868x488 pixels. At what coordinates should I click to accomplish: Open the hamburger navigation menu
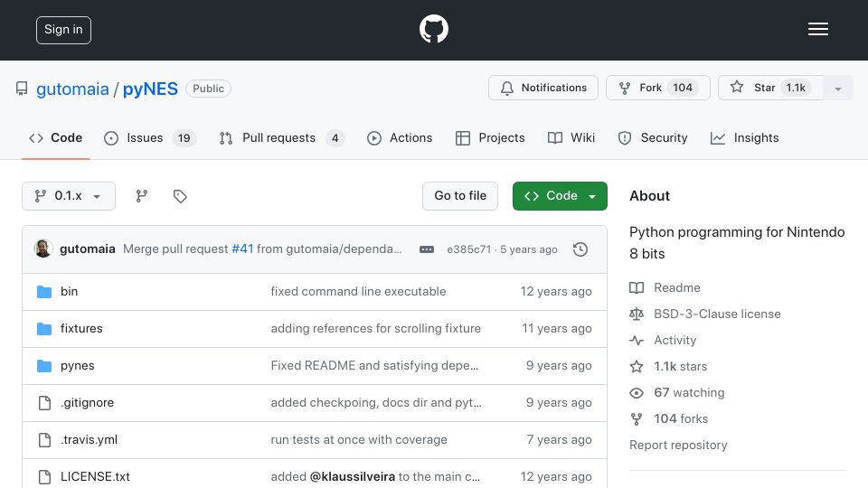point(817,29)
